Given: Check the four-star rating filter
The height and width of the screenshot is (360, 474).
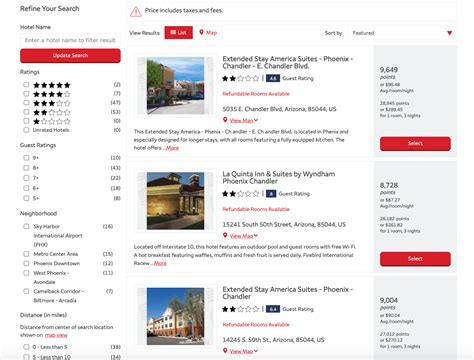Looking at the screenshot, I should coord(26,94).
